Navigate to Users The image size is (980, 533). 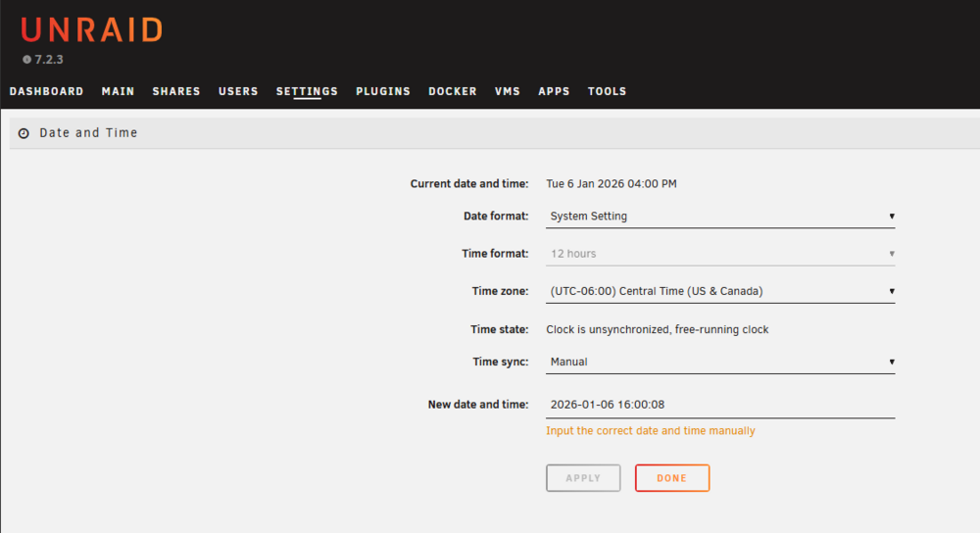click(x=238, y=91)
